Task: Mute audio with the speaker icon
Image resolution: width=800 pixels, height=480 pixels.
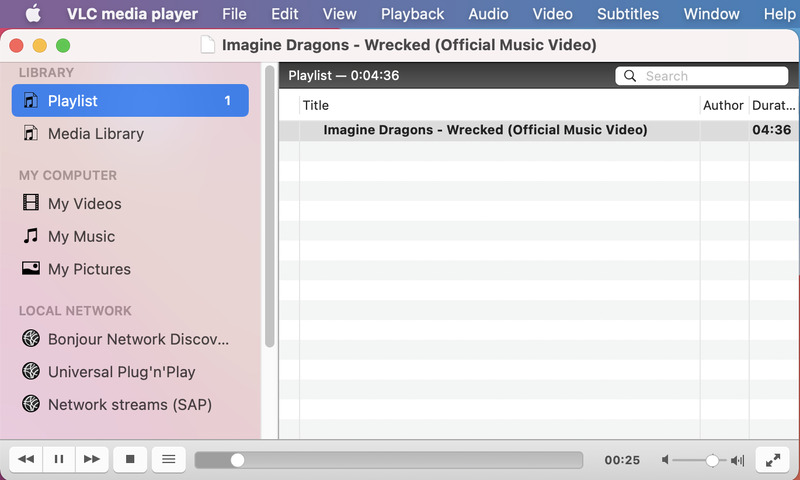Action: (665, 460)
